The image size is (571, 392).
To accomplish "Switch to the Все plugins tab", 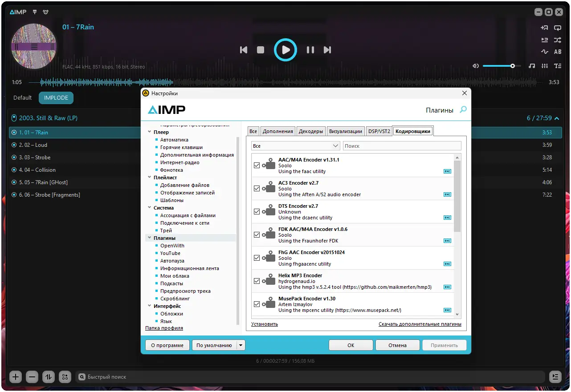I will pyautogui.click(x=253, y=131).
